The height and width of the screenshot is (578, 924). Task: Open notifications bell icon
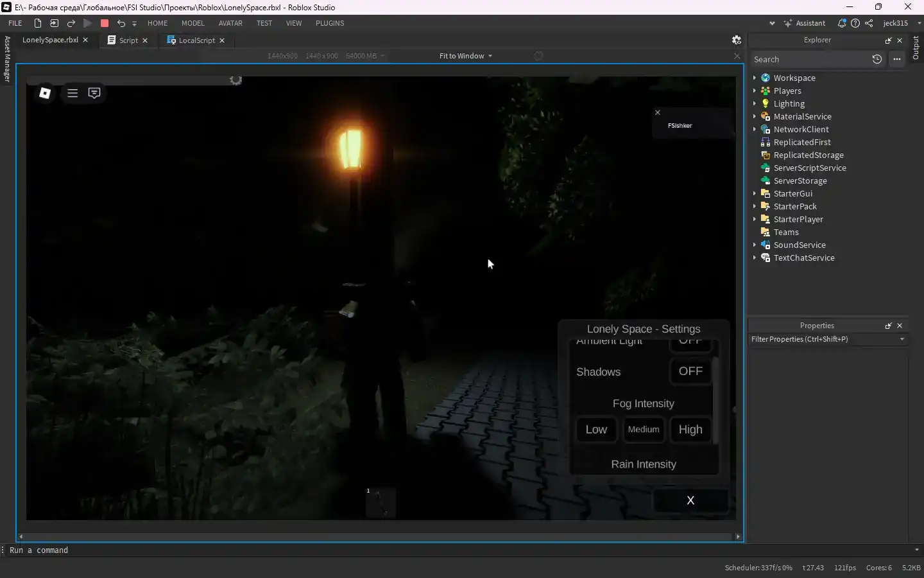click(x=842, y=23)
